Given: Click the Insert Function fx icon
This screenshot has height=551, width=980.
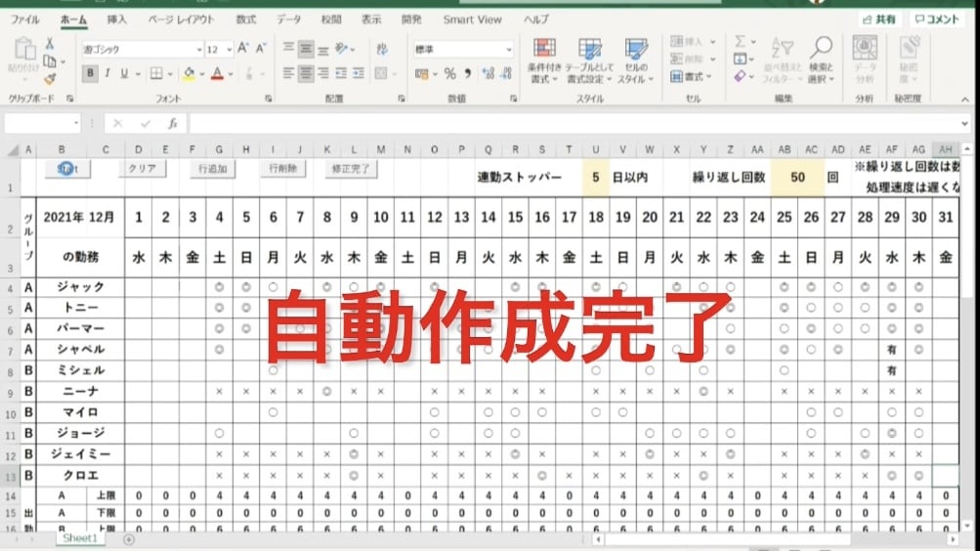Looking at the screenshot, I should click(x=173, y=124).
